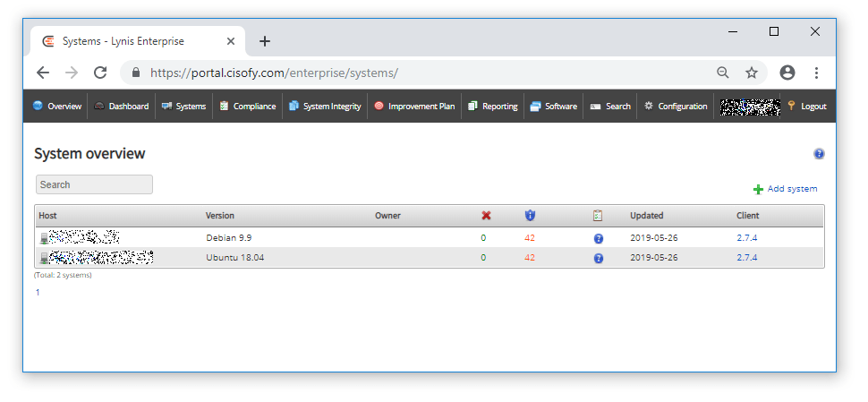The width and height of the screenshot is (868, 402).
Task: Open the System Integrity menu item
Action: (325, 107)
